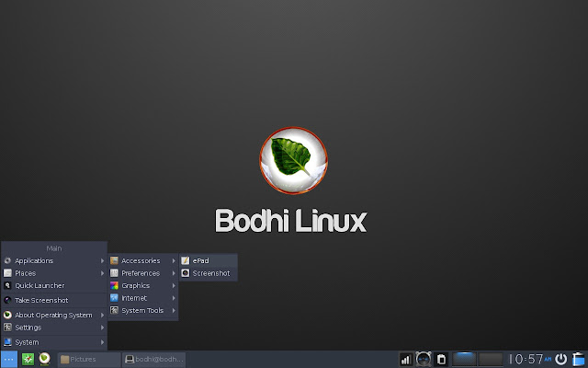Viewport: 588px width, 368px height.
Task: Click the 10:57 clock
Action: click(530, 360)
